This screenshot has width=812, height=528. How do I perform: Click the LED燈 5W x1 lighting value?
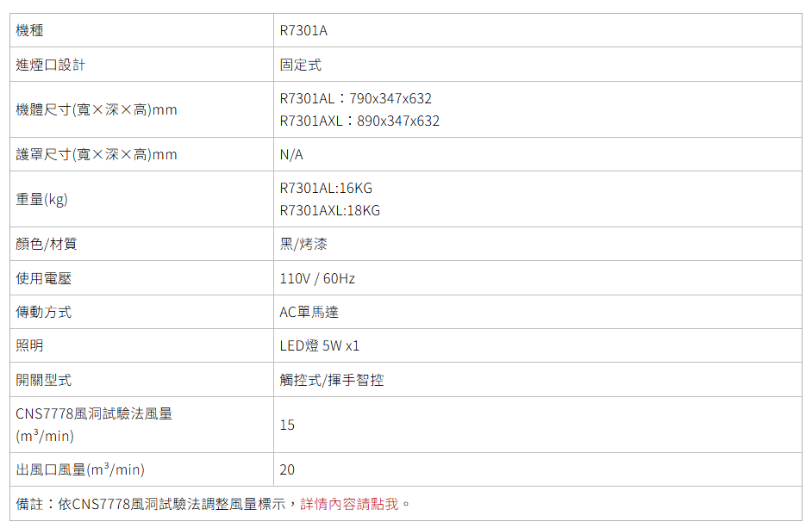319,346
